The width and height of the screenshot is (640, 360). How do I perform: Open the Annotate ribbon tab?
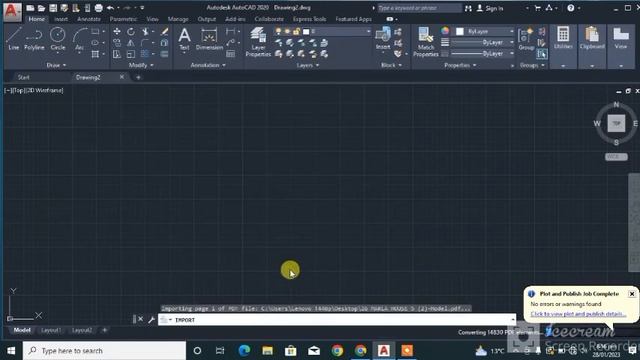(89, 19)
